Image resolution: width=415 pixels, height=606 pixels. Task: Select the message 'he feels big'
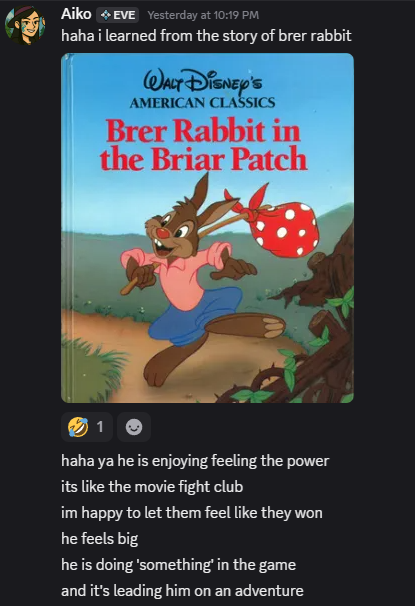coord(99,539)
